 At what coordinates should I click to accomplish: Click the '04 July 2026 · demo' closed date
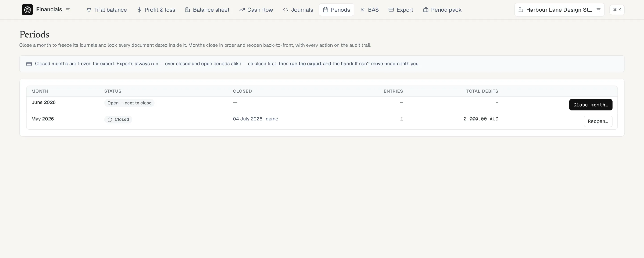pos(256,119)
